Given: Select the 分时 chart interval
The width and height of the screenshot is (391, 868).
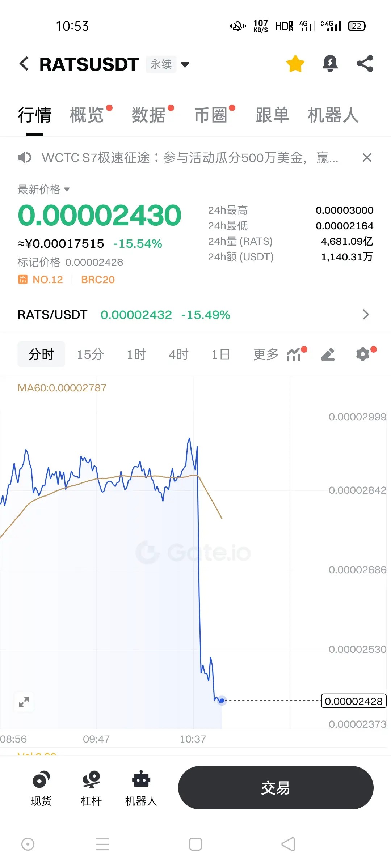Looking at the screenshot, I should point(41,354).
